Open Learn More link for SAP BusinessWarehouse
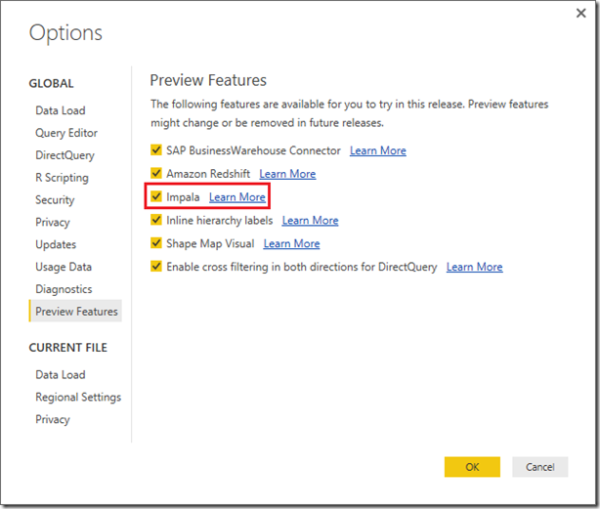The height and width of the screenshot is (509, 600). (x=378, y=151)
